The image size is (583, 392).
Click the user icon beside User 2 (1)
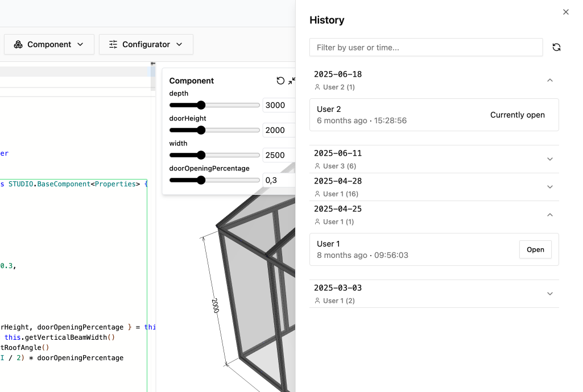(318, 87)
